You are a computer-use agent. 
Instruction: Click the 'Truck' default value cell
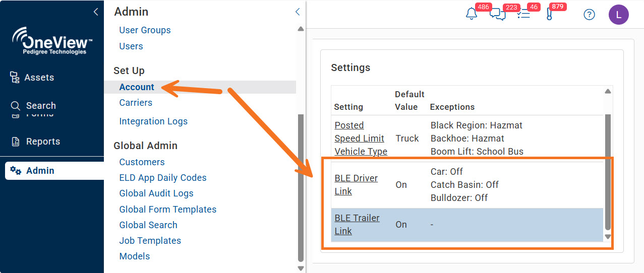[x=407, y=139]
